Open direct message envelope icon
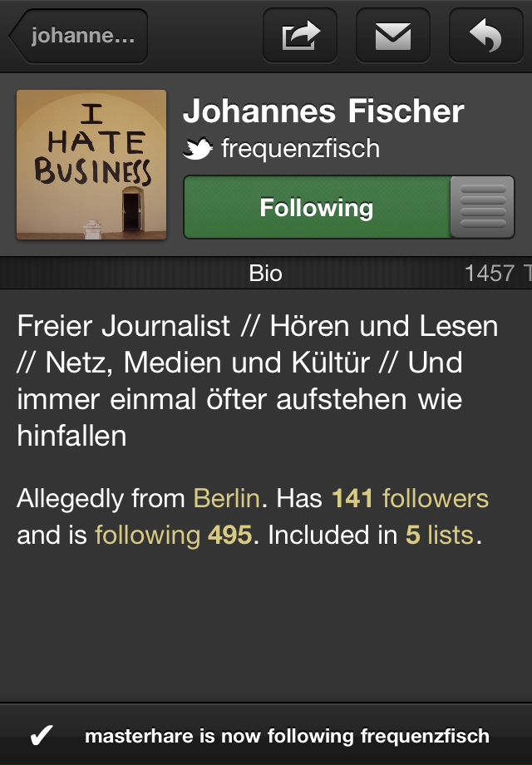This screenshot has height=765, width=532. (393, 36)
